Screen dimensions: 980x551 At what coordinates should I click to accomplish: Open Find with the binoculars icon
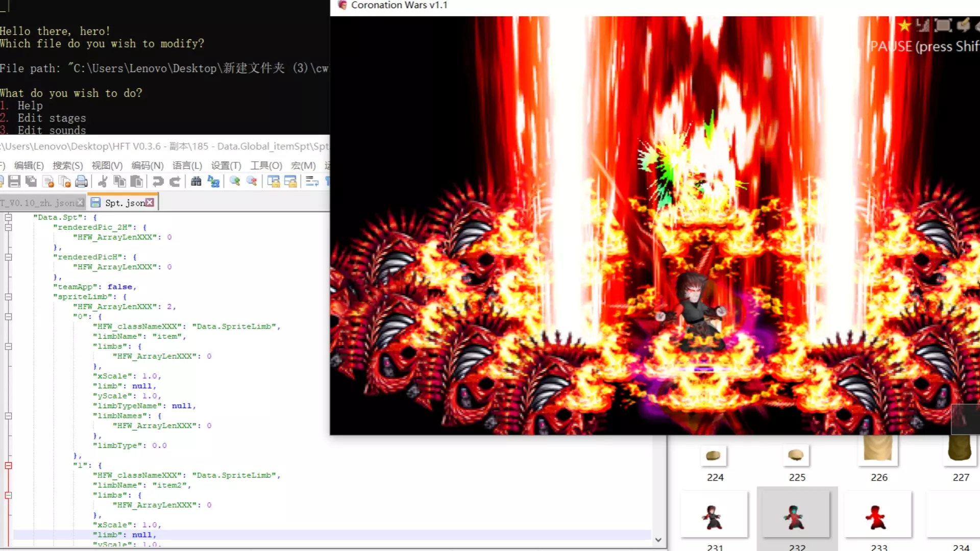pos(196,181)
